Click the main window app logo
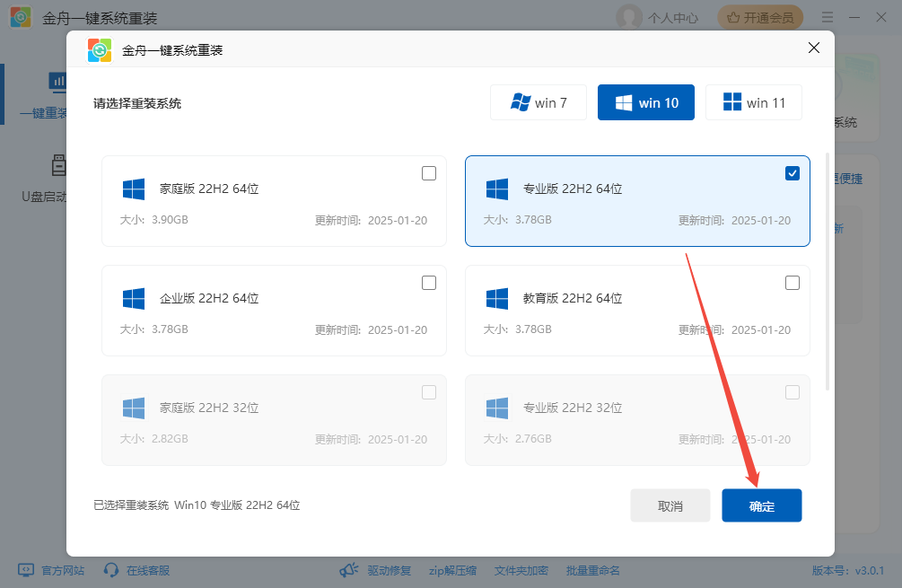The height and width of the screenshot is (588, 902). (x=21, y=17)
